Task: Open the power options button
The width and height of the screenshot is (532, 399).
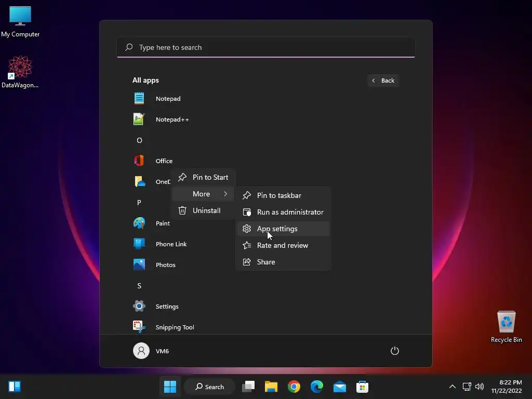Action: click(395, 351)
